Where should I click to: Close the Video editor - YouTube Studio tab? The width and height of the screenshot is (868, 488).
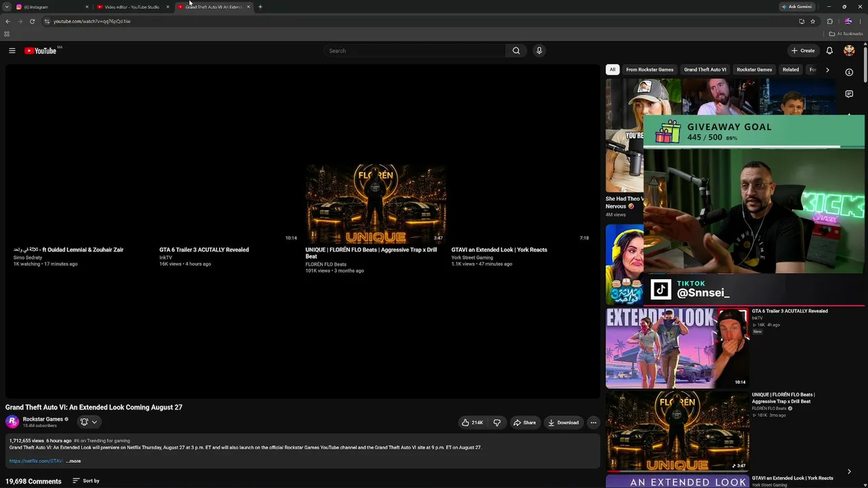click(x=167, y=7)
